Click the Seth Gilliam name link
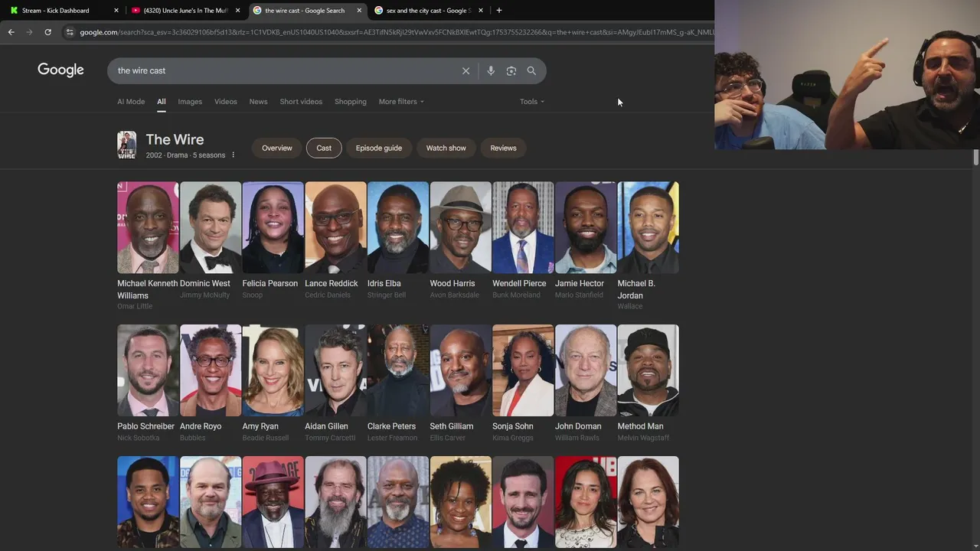 [452, 426]
